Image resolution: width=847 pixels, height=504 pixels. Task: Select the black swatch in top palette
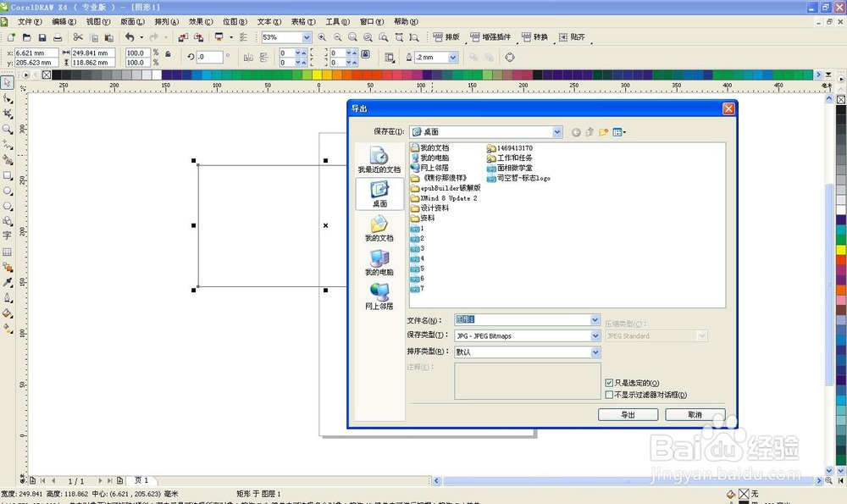(x=57, y=75)
